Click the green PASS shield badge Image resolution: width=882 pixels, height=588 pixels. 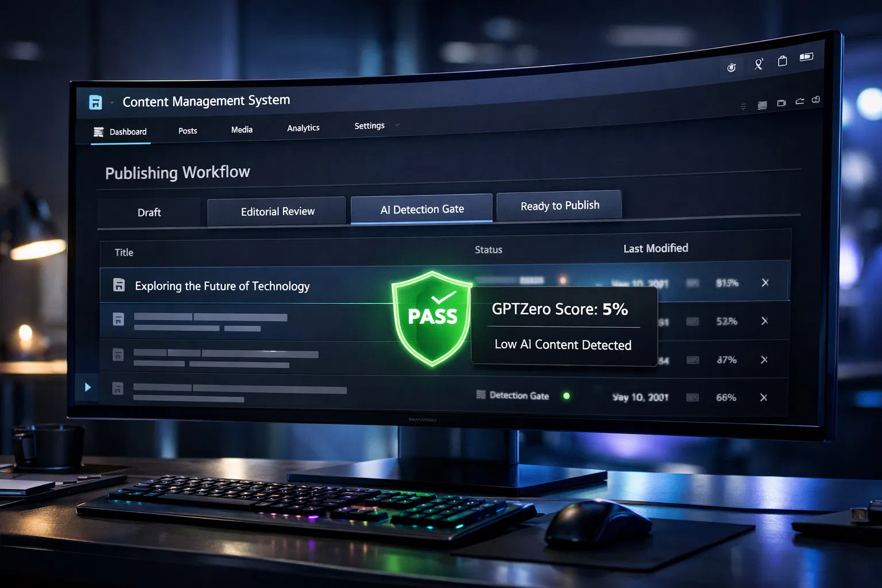point(432,318)
